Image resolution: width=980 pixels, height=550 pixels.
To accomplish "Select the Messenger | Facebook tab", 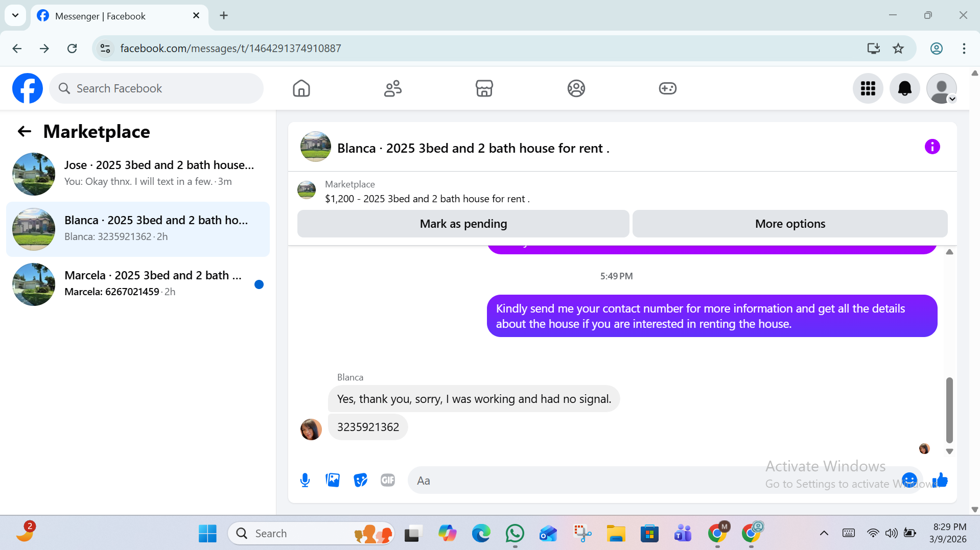I will (120, 16).
